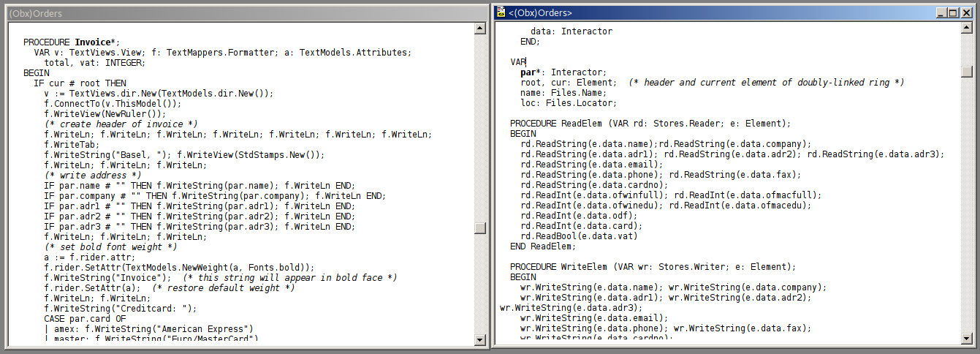Close the right Orders window
The width and height of the screenshot is (980, 354).
tap(966, 12)
